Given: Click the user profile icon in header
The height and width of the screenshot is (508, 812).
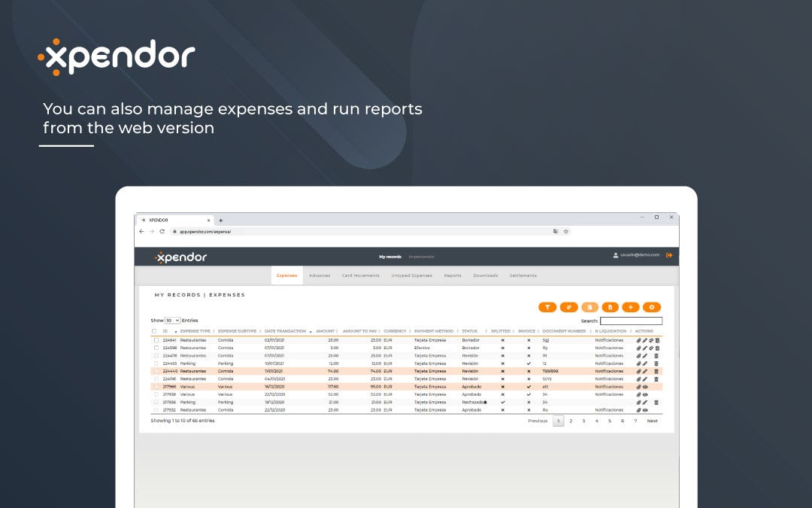Looking at the screenshot, I should click(615, 255).
